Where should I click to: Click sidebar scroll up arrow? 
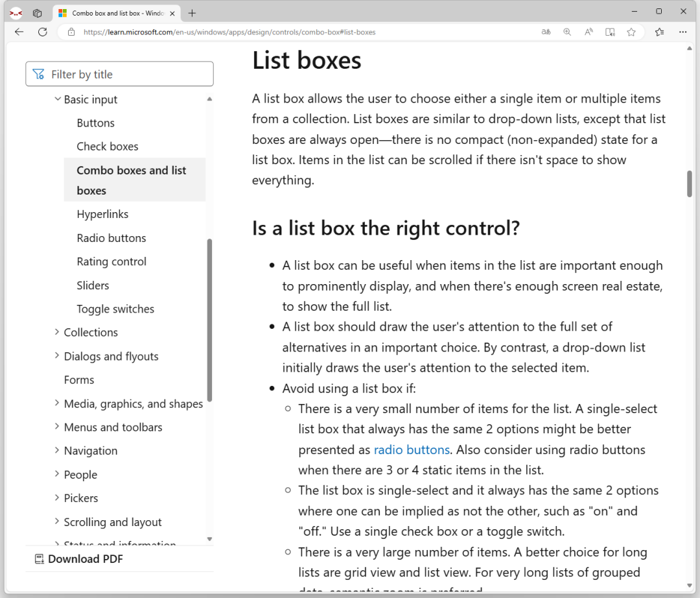tap(209, 99)
